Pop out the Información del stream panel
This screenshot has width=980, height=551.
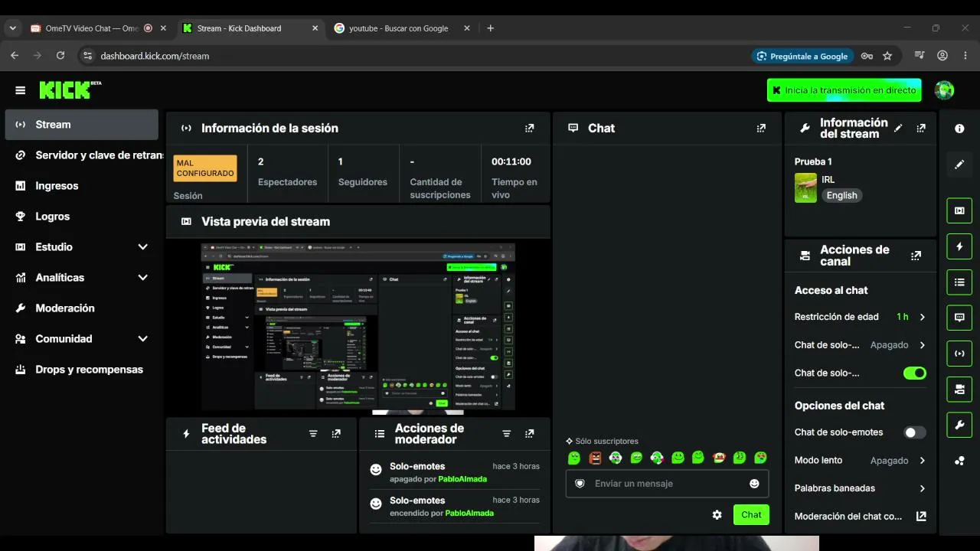[921, 129]
